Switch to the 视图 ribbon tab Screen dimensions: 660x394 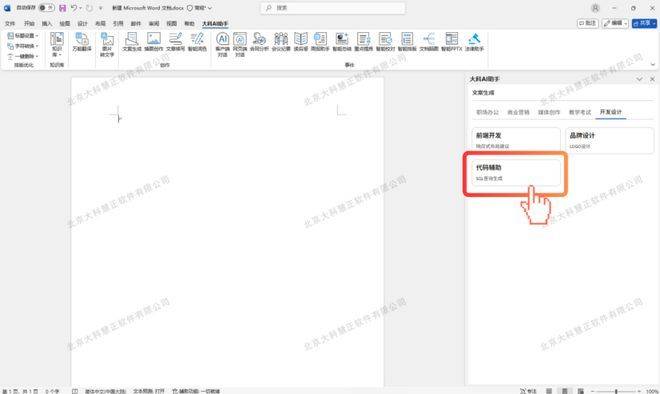pyautogui.click(x=172, y=24)
